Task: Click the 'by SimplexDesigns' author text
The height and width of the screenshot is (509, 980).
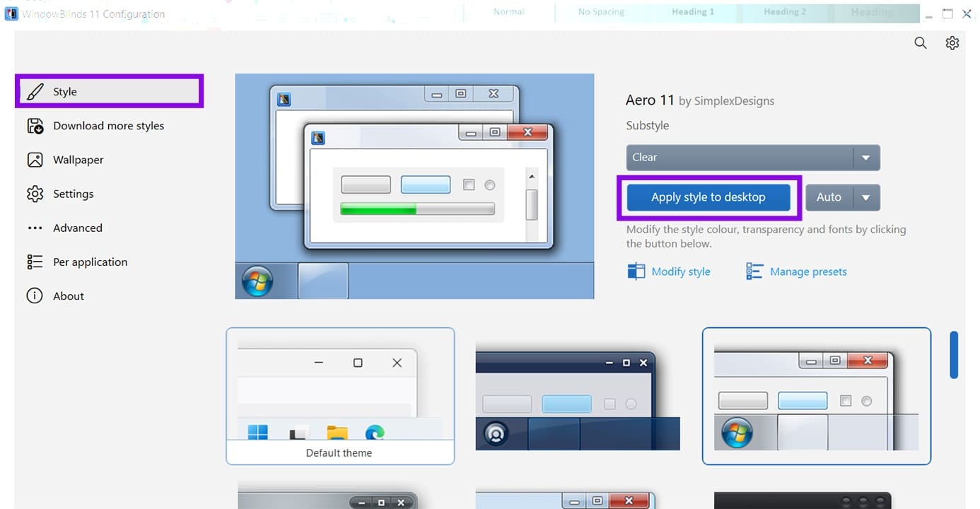Action: pos(726,101)
